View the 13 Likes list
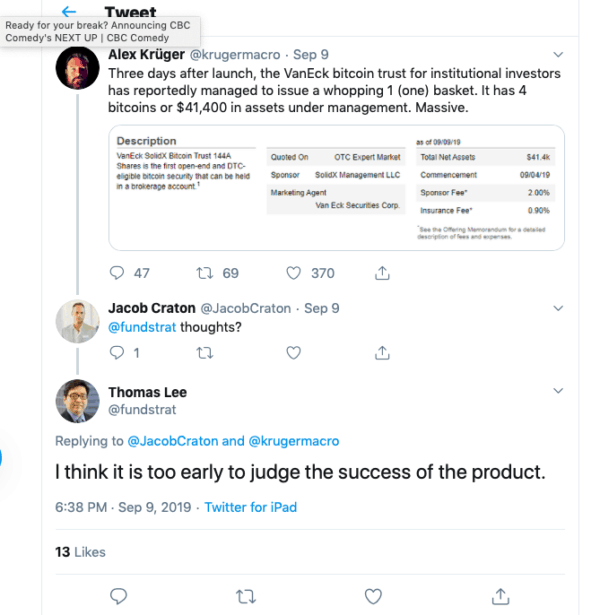 click(x=80, y=552)
